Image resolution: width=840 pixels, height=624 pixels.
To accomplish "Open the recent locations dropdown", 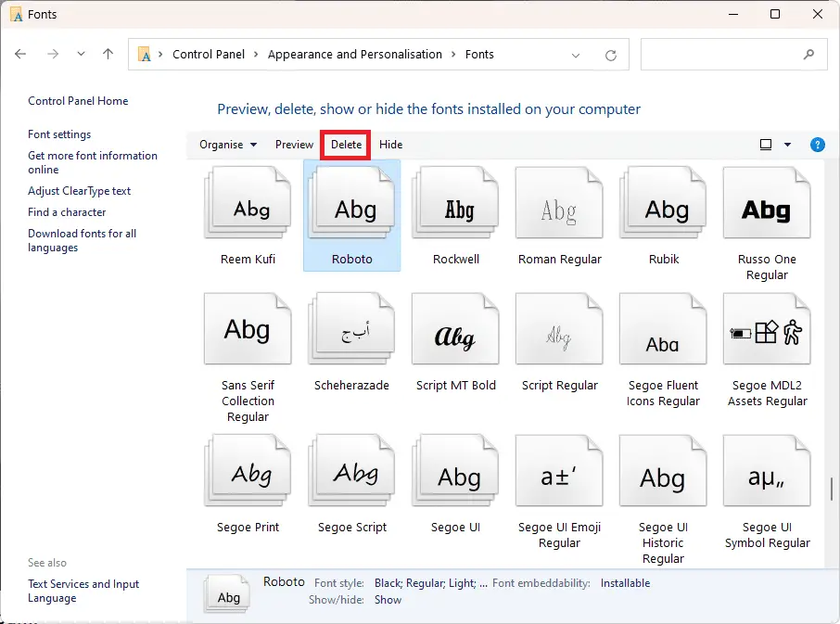I will pyautogui.click(x=81, y=54).
